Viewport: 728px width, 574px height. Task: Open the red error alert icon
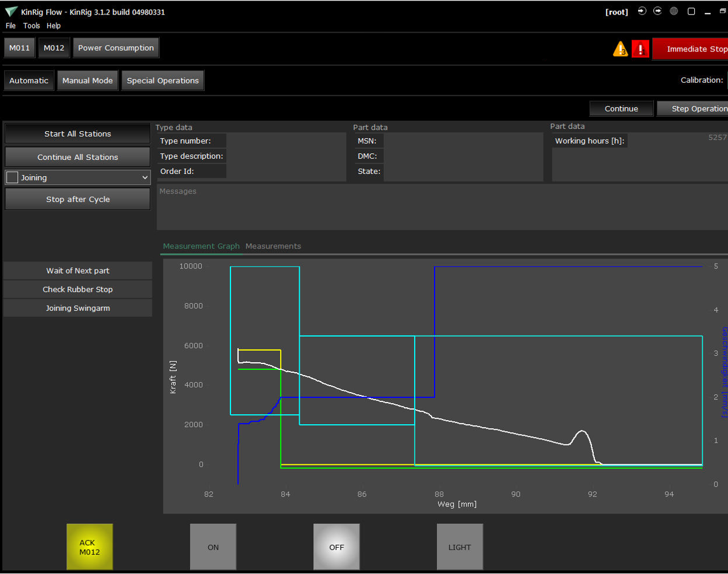click(640, 49)
